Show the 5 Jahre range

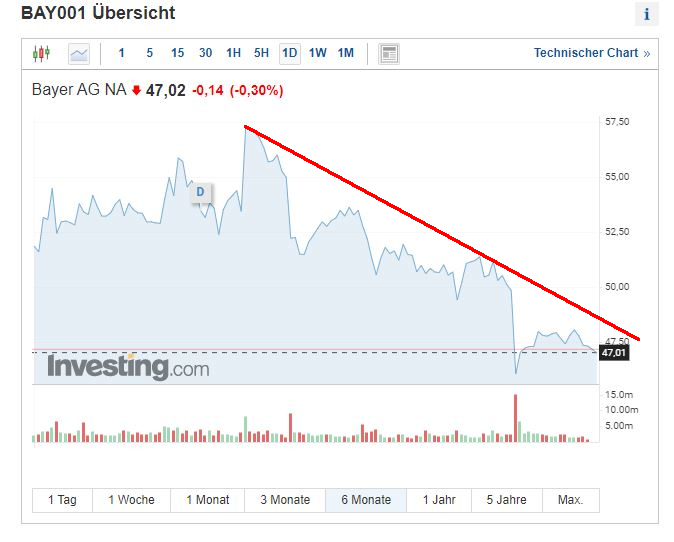click(506, 500)
